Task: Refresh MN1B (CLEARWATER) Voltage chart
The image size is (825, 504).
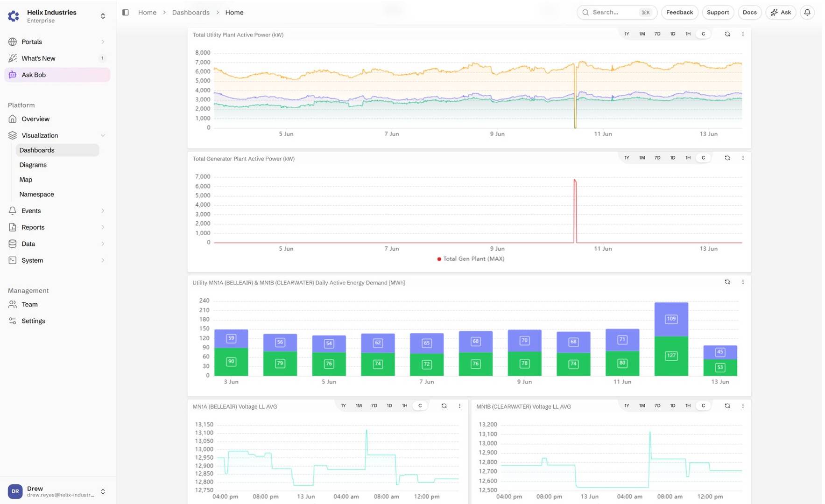Action: [x=727, y=406]
